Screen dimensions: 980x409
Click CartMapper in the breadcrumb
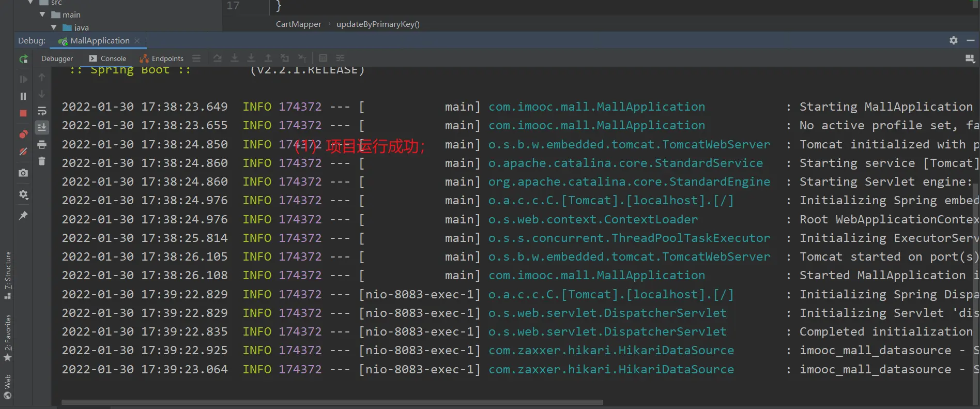[x=298, y=24]
